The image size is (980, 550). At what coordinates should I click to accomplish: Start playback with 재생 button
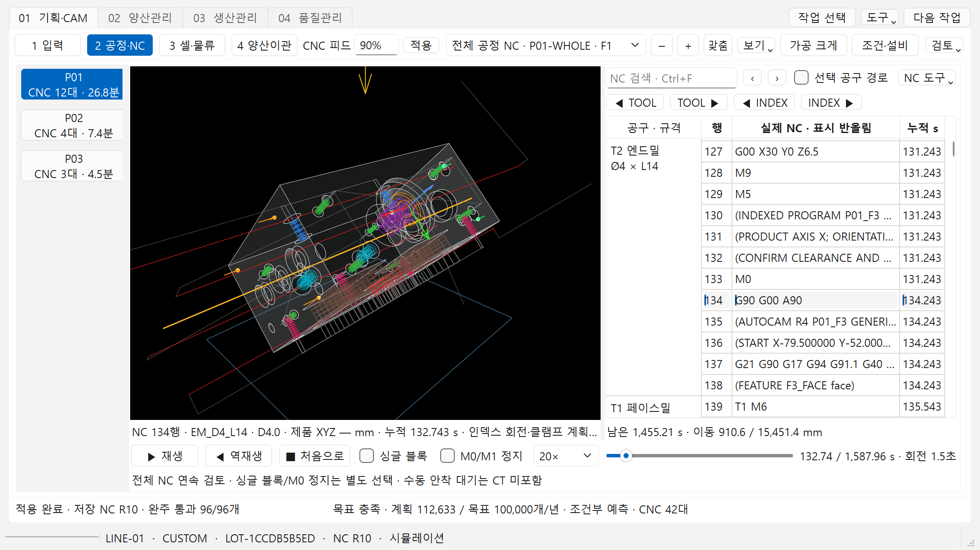165,456
